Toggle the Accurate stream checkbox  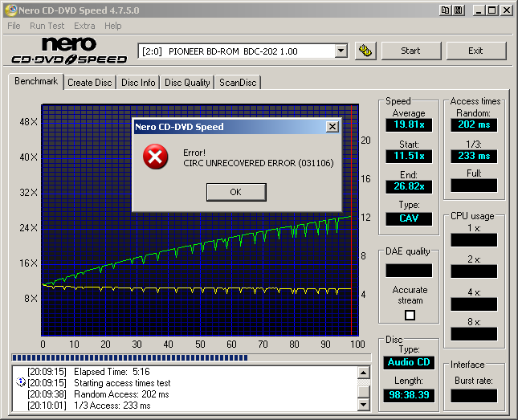coord(410,316)
